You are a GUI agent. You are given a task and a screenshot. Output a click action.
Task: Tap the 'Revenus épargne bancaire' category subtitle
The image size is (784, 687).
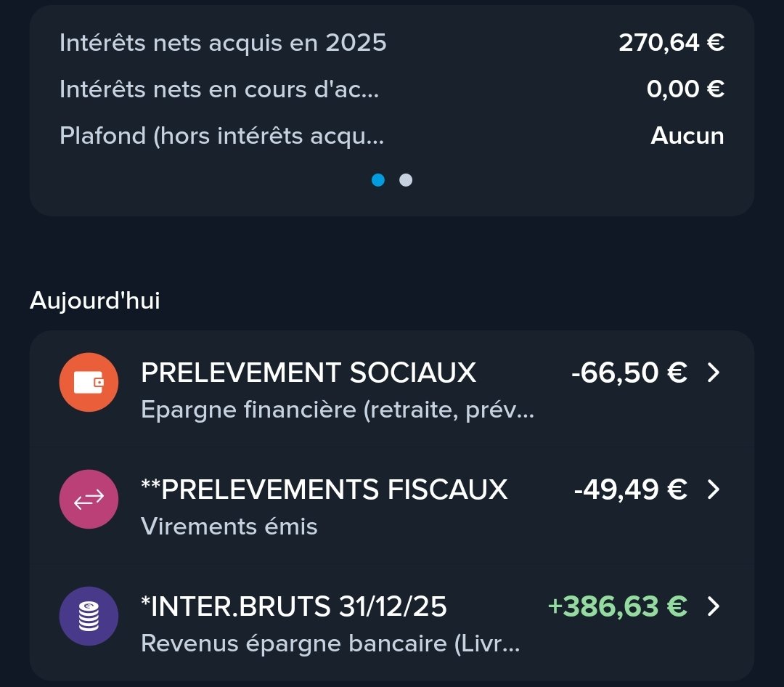click(x=330, y=643)
